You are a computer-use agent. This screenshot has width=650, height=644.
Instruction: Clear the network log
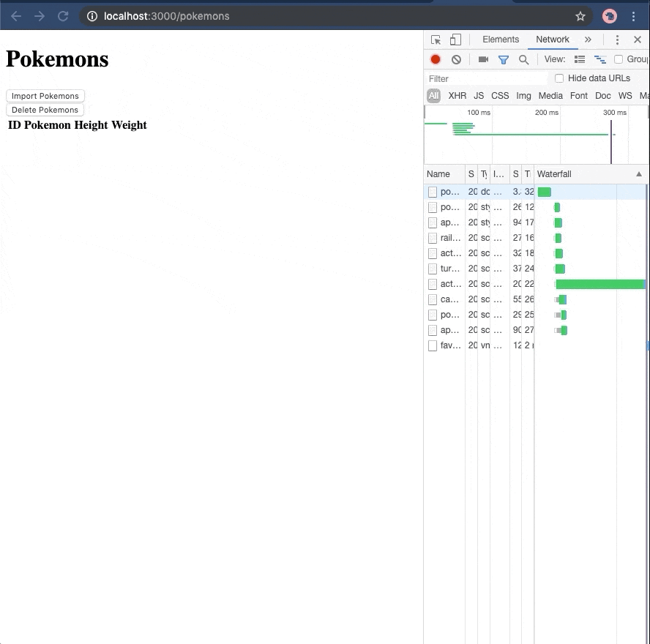(x=456, y=60)
